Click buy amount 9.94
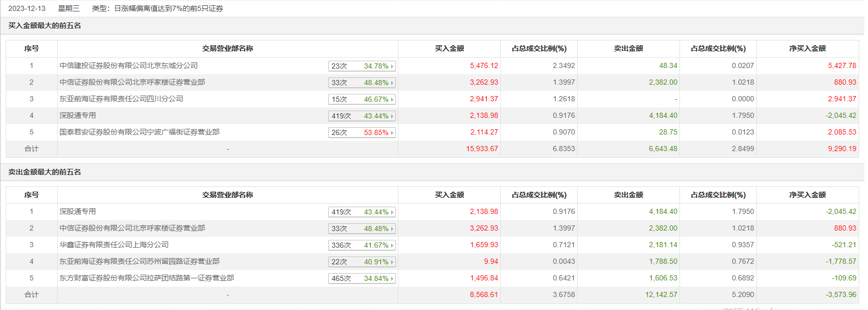This screenshot has width=868, height=310. tap(491, 261)
